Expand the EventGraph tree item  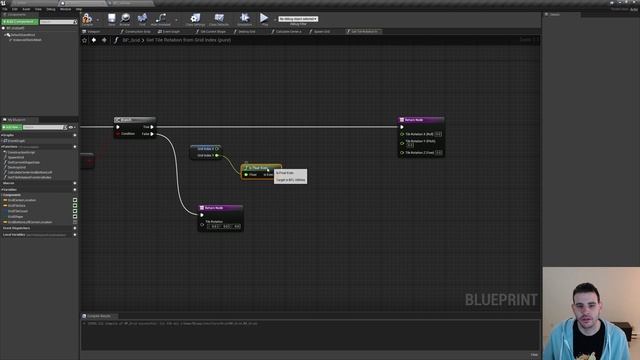click(x=2, y=141)
